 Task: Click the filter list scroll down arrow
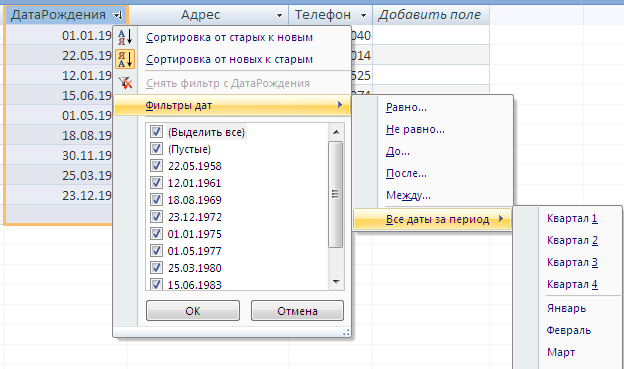(x=336, y=282)
